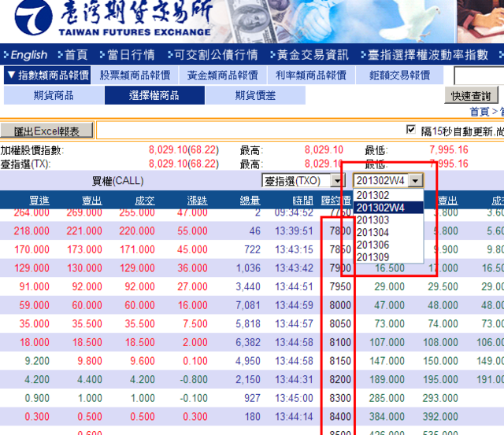Click volume cell 3,440

coord(248,286)
